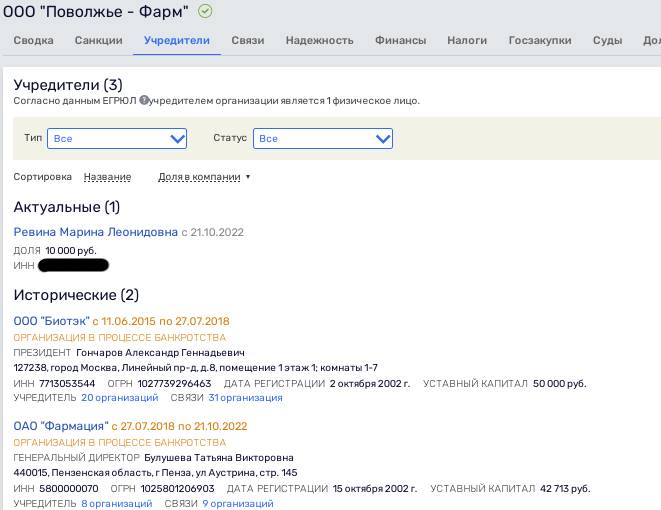Click the chevron arrow in Статус dropdown
Viewport: 661px width, 510px height.
[383, 139]
